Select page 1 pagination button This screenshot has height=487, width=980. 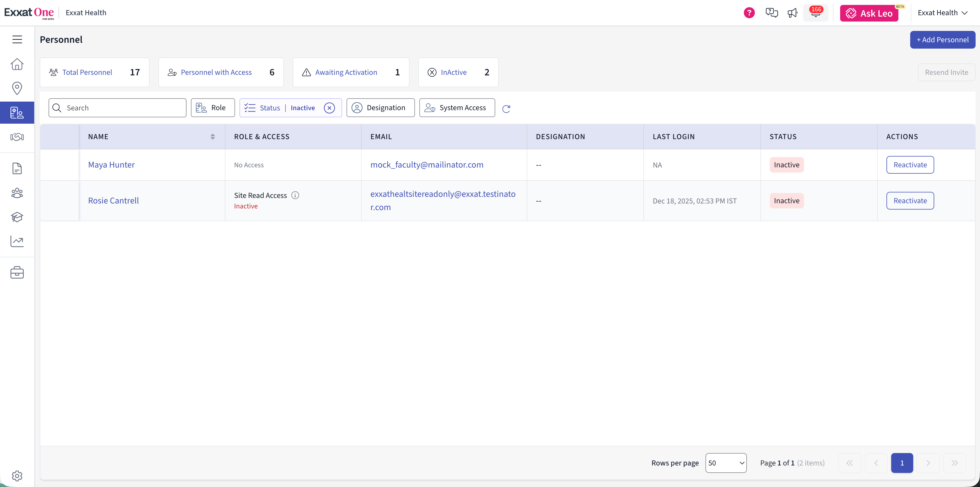point(902,463)
